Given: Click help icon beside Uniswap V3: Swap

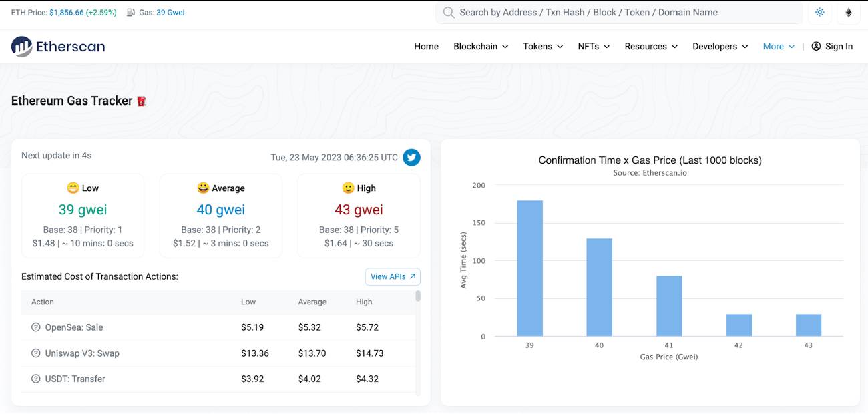Looking at the screenshot, I should 36,353.
